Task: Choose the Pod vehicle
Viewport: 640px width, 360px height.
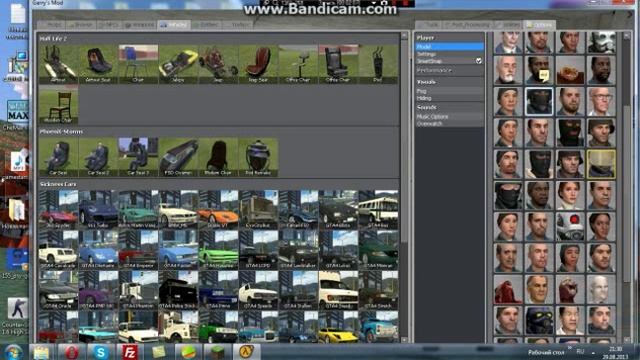Action: point(378,64)
